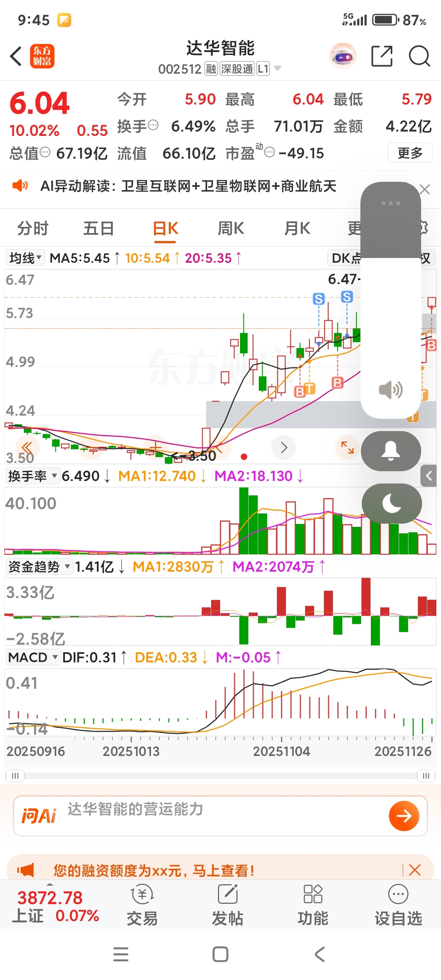The height and width of the screenshot is (980, 441).
Task: Tap 您的融资额度 promotion link
Action: click(x=154, y=870)
